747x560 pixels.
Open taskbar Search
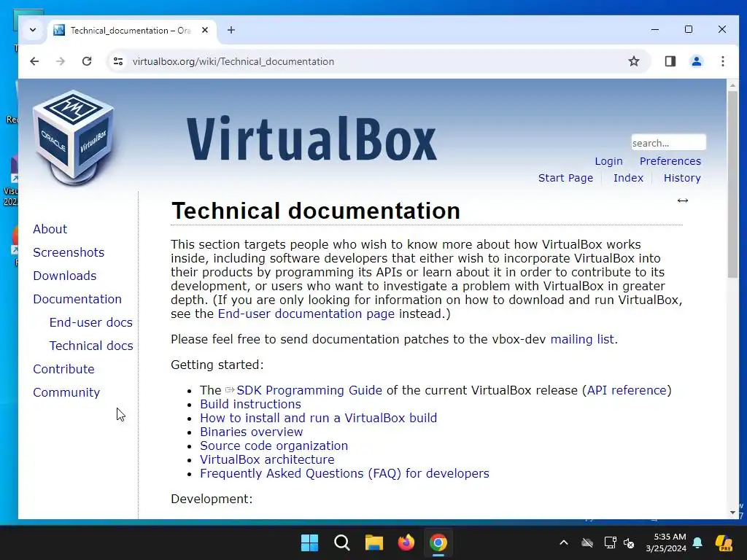(342, 542)
